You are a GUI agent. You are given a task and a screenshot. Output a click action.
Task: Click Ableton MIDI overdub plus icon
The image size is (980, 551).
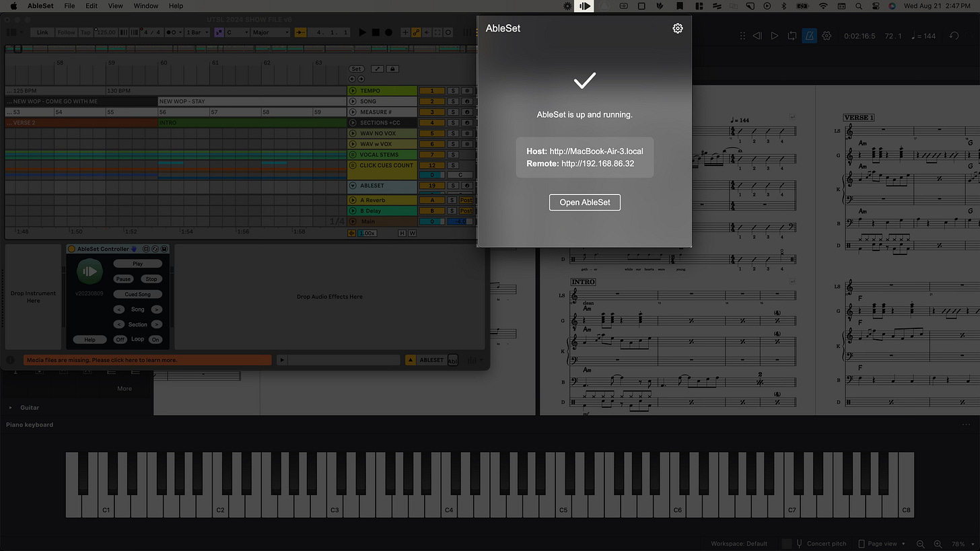point(405,32)
